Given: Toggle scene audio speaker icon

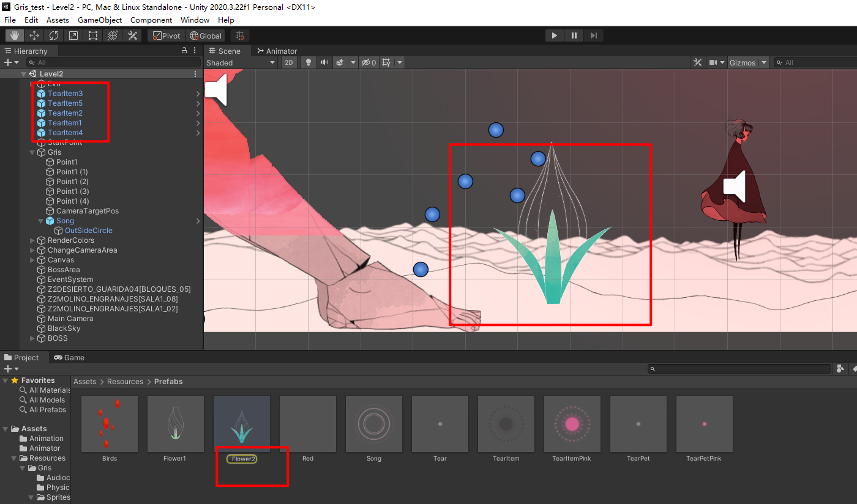Looking at the screenshot, I should (324, 62).
